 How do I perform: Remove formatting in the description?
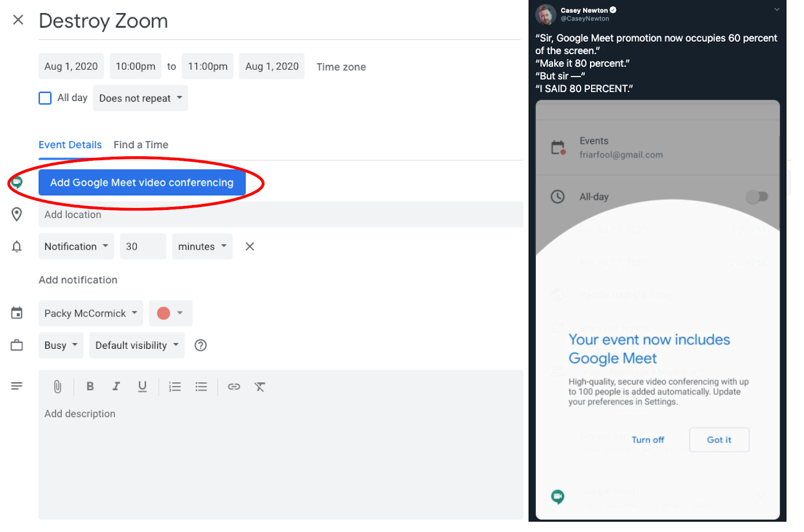point(259,386)
